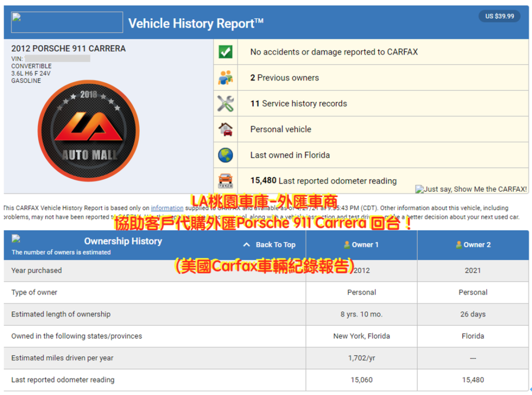Click 'No accidents or damage reported to CARFAX'
Image resolution: width=532 pixels, height=395 pixels.
[x=334, y=52]
